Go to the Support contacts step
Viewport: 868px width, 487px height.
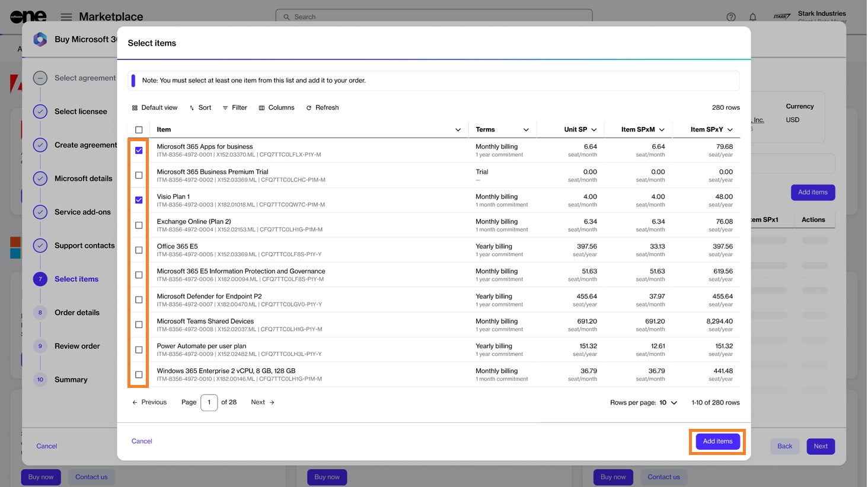point(84,246)
